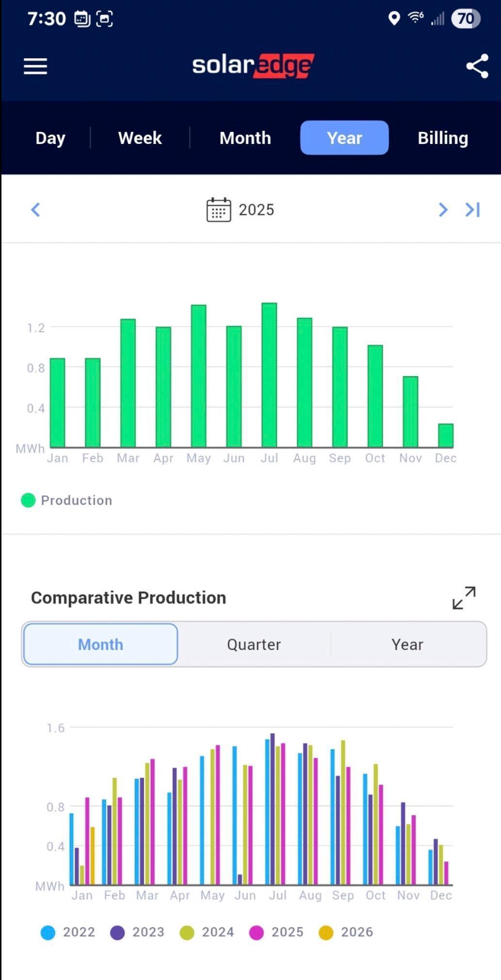This screenshot has height=980, width=501.
Task: Open the hamburger navigation menu
Action: click(35, 66)
